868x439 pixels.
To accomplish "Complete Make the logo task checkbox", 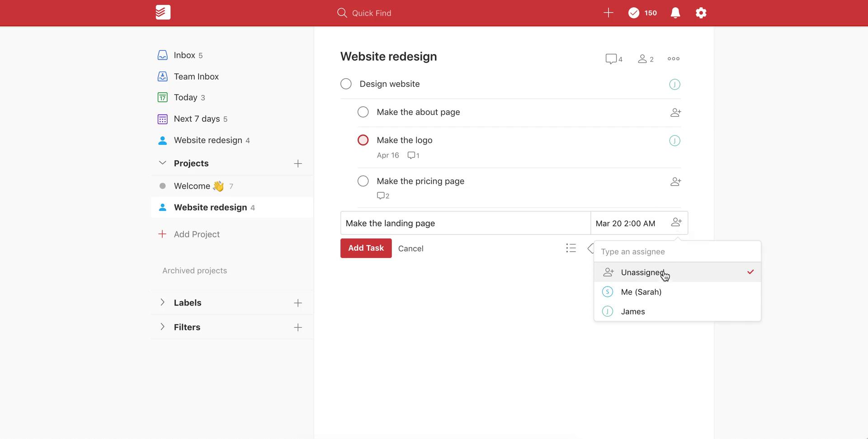I will tap(363, 140).
